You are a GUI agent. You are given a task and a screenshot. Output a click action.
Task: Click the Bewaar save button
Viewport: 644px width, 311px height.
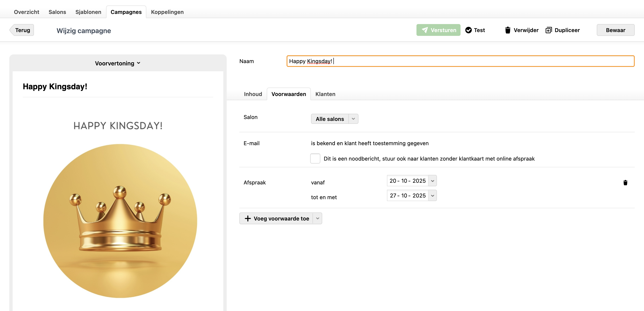click(615, 30)
